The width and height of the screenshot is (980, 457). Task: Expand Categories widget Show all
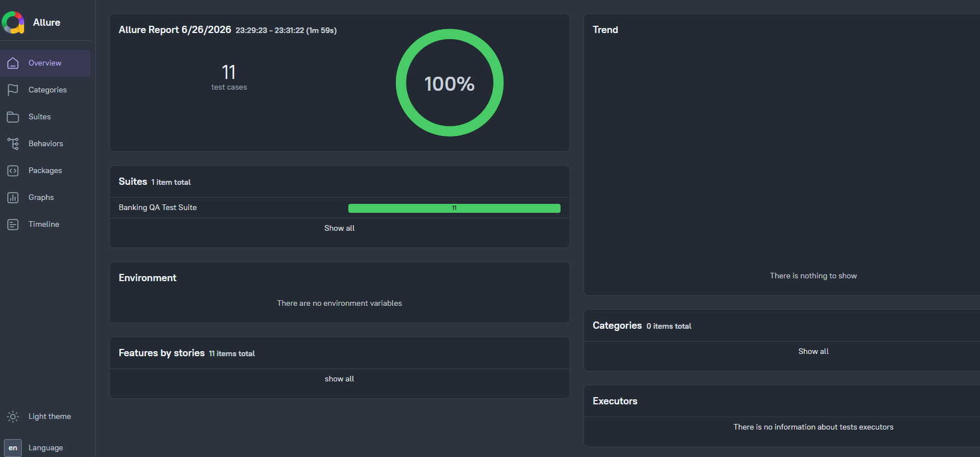click(813, 352)
